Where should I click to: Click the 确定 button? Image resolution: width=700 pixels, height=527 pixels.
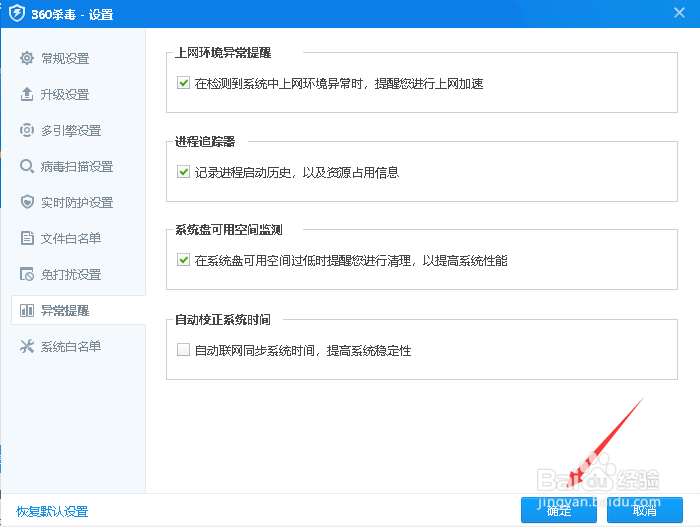pos(558,510)
